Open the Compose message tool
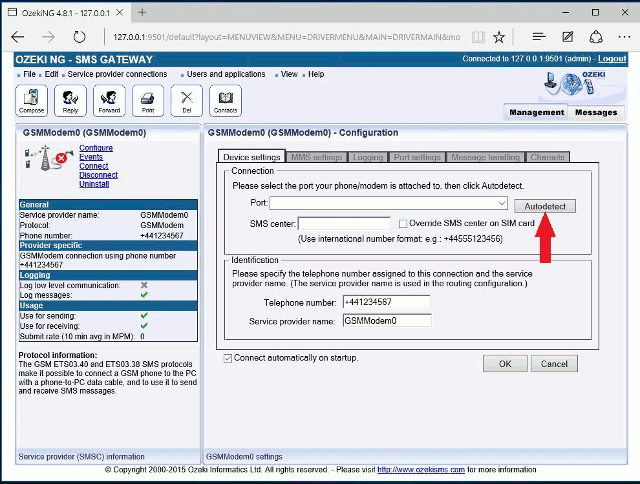 31,100
